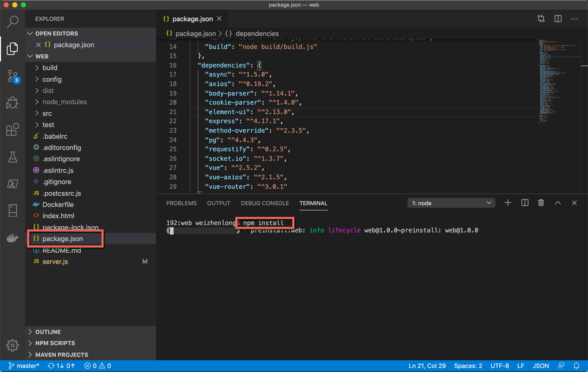Synchronize changes 1↓ 0↑ in status bar
The width and height of the screenshot is (588, 372).
click(x=61, y=366)
